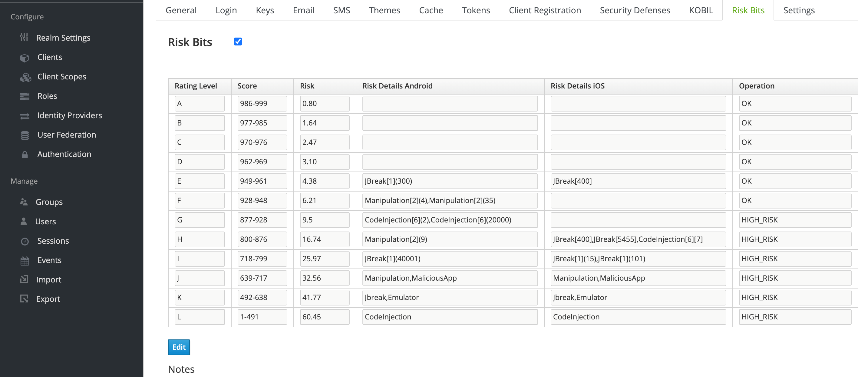This screenshot has width=868, height=377.
Task: Click Score field showing 986-999
Action: pyautogui.click(x=262, y=104)
